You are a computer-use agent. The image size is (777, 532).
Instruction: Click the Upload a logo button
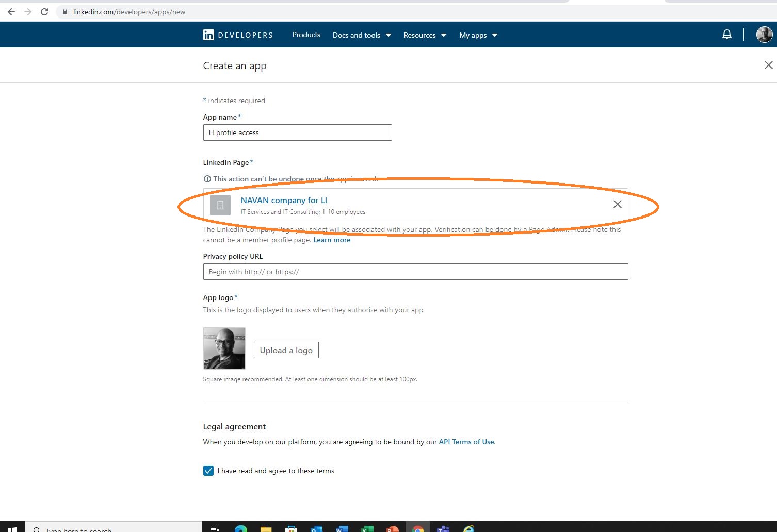pyautogui.click(x=286, y=350)
